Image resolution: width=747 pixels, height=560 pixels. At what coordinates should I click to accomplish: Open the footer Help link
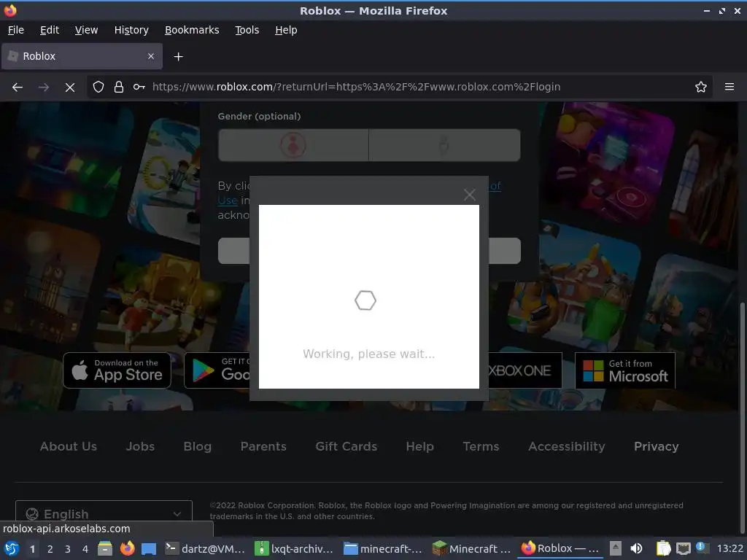coord(419,447)
